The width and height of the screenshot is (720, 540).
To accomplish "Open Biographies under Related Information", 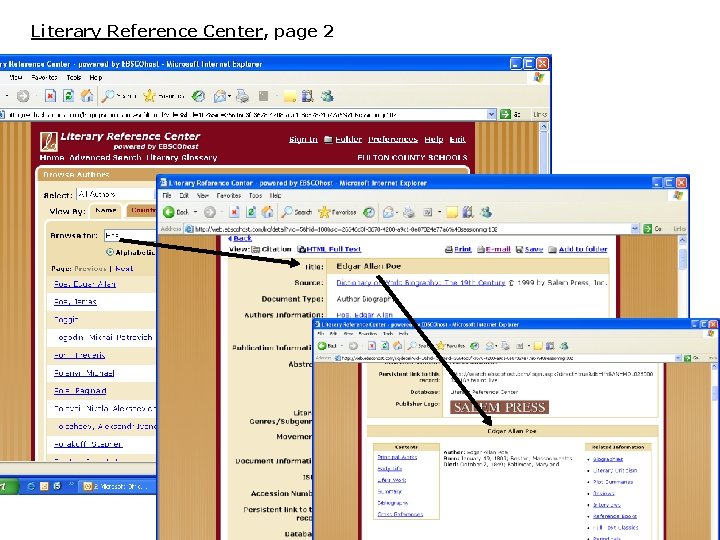I will pyautogui.click(x=608, y=459).
